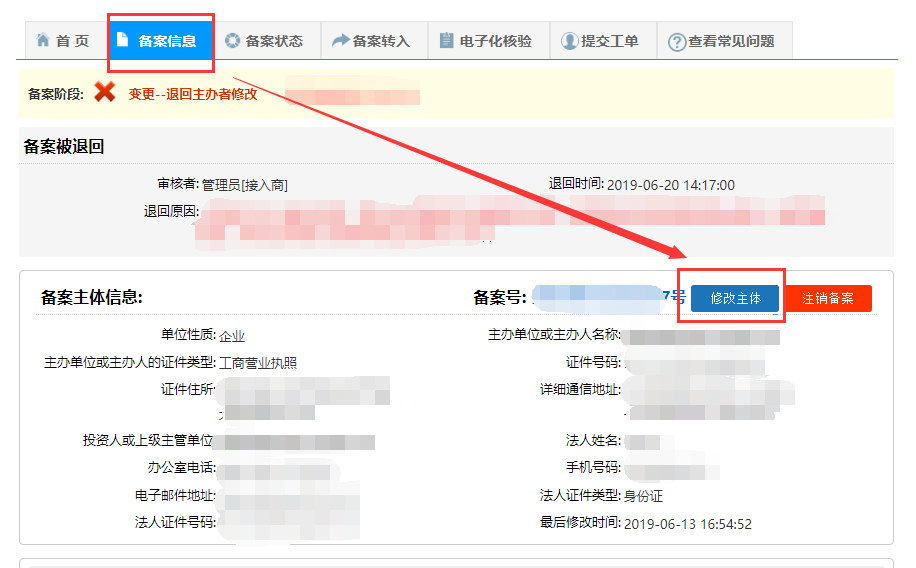Click the 投资人或上级主管单位 label
The image size is (916, 568).
coord(148,440)
